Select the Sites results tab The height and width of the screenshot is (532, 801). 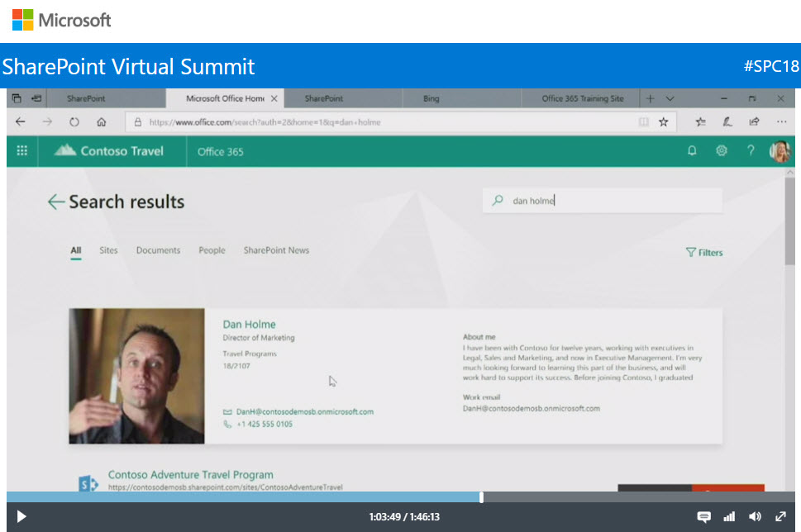pos(108,250)
